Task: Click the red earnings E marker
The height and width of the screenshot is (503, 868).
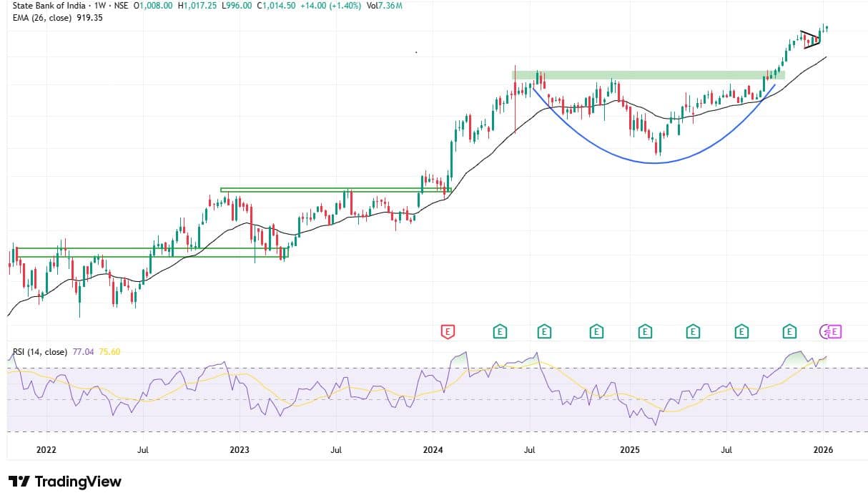Action: [448, 331]
